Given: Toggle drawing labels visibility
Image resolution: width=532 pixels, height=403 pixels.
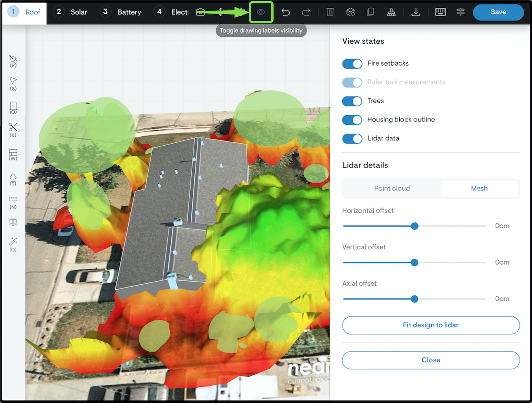Looking at the screenshot, I should [x=261, y=12].
